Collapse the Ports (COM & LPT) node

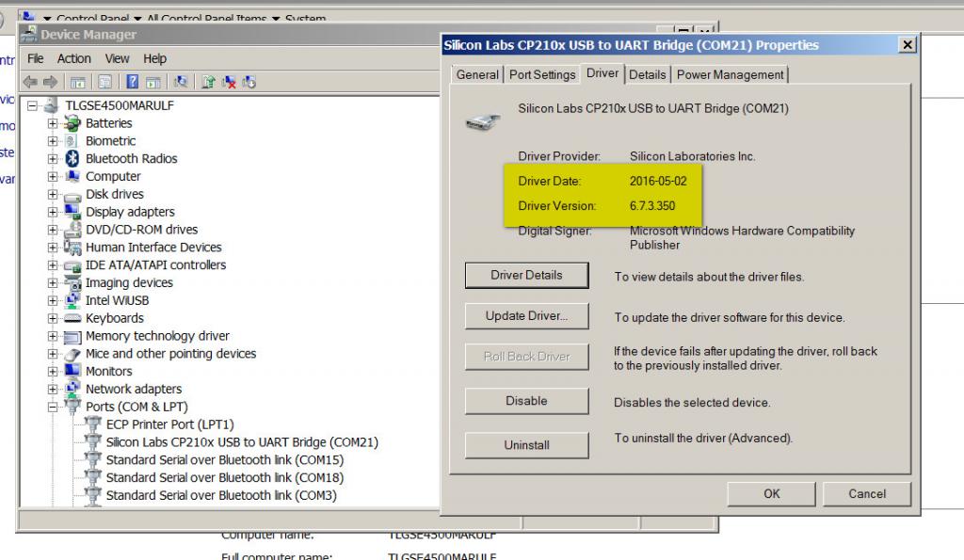tap(53, 407)
